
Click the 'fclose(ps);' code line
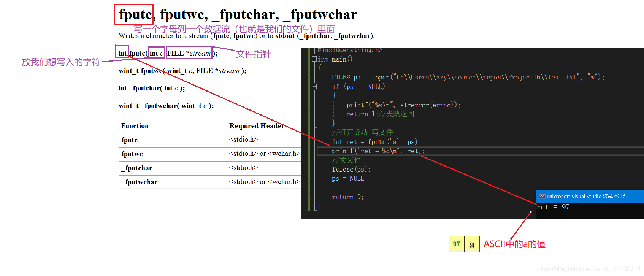point(351,169)
